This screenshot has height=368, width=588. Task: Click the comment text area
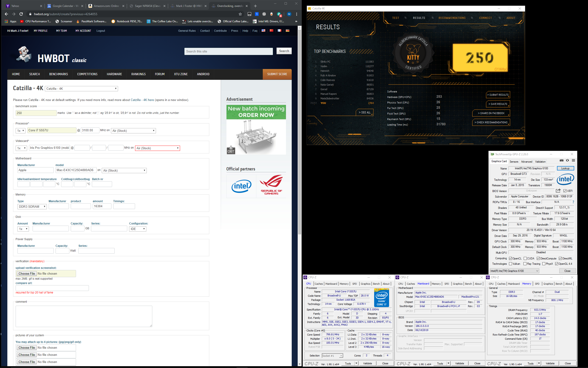coord(84,316)
